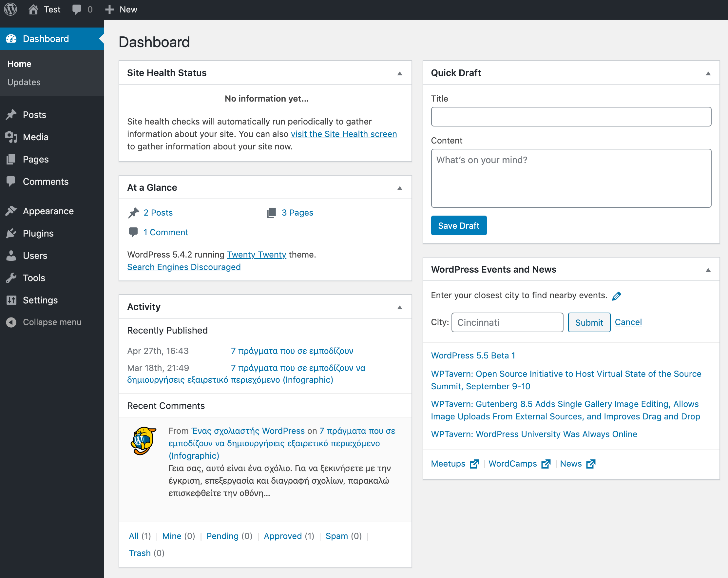
Task: Open the WordPress 5.5 Beta 1 news
Action: [x=473, y=356]
